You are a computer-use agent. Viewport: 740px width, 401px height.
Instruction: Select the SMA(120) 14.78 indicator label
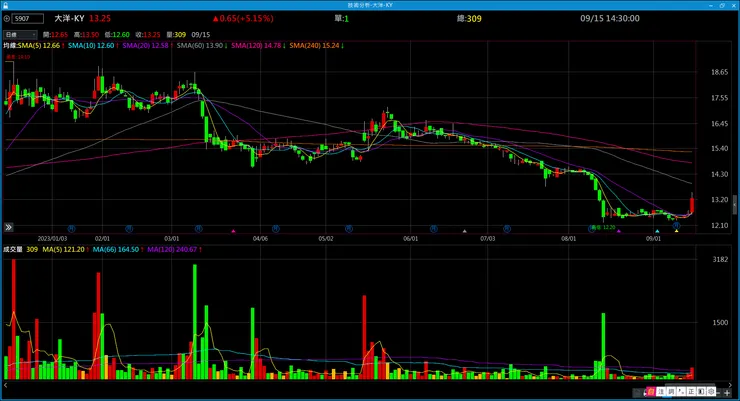(x=256, y=46)
